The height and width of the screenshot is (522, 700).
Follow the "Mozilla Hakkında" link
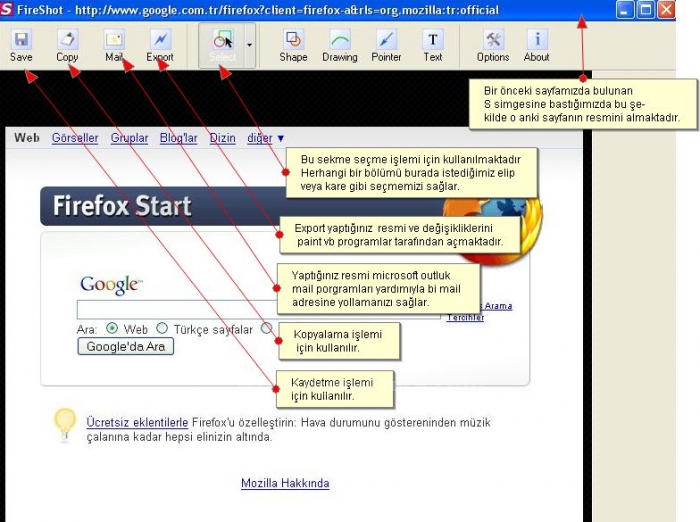point(285,483)
